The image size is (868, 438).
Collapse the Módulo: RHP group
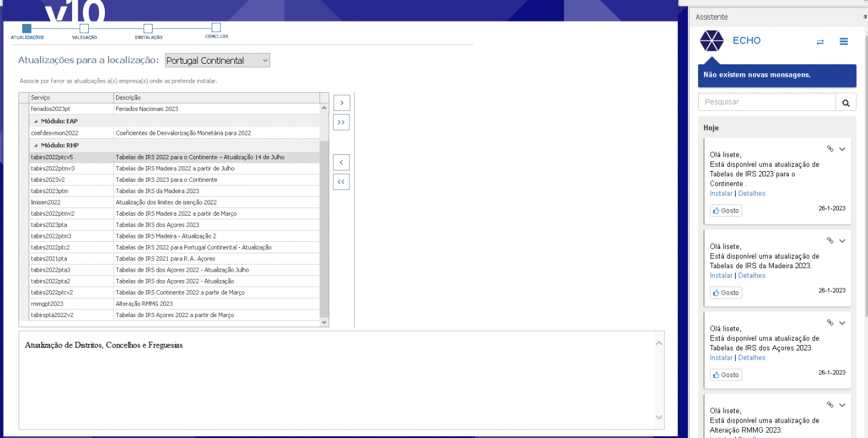coord(36,145)
